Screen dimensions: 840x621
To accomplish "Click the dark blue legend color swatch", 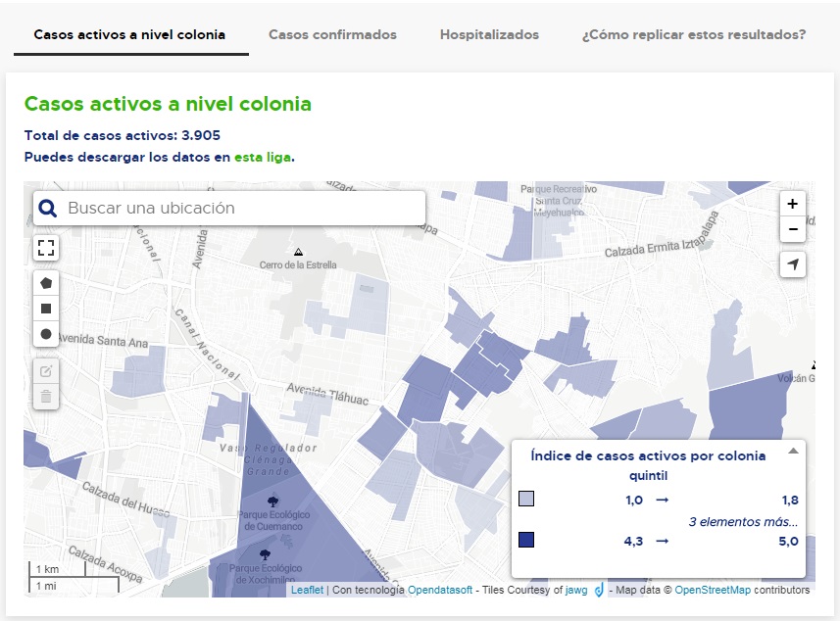I will click(527, 539).
